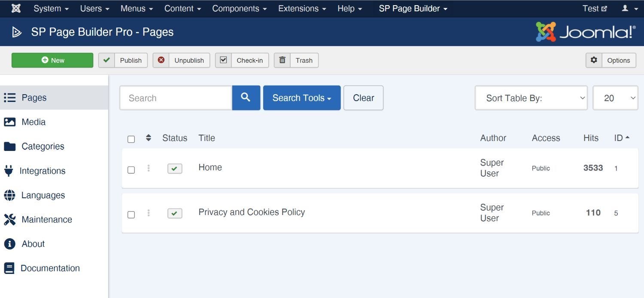Open the About page
This screenshot has width=644, height=298.
(x=33, y=244)
